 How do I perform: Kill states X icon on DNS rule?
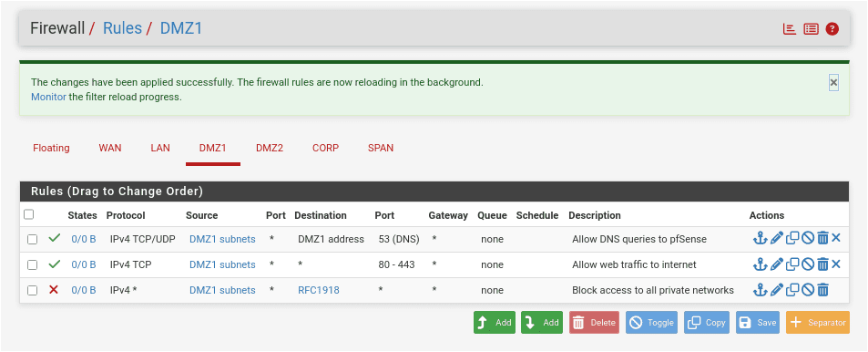pos(836,238)
